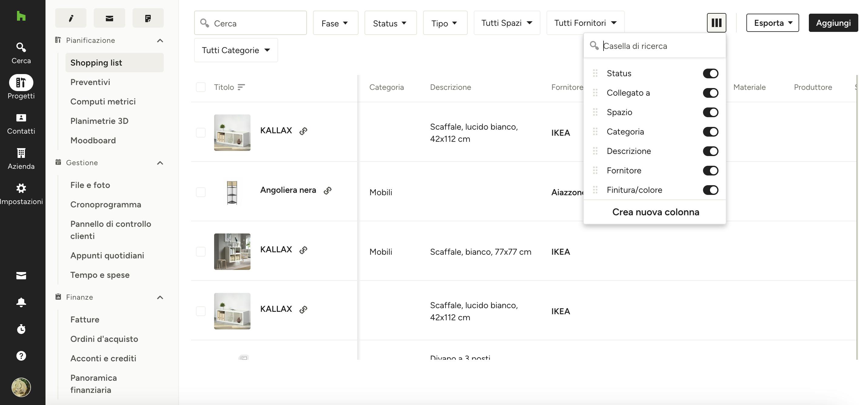Open Fatture in Finanze
Screen dimensions: 868x405
click(x=85, y=320)
